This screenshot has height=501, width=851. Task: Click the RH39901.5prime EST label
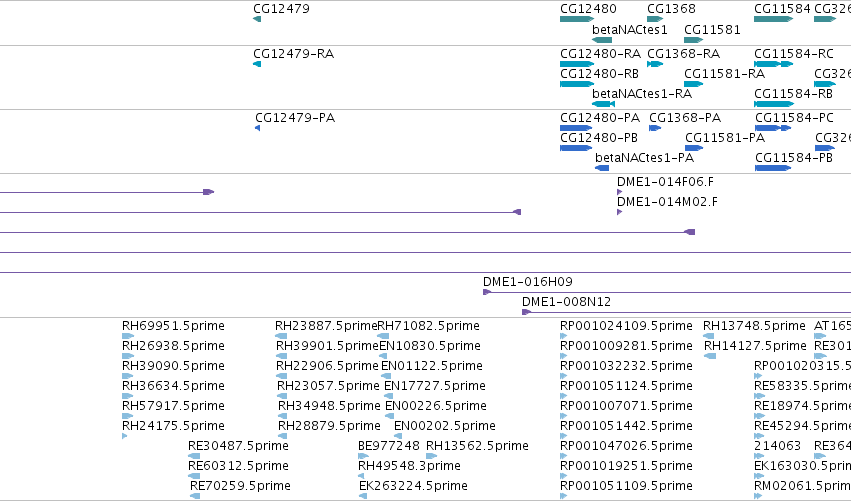tap(327, 346)
